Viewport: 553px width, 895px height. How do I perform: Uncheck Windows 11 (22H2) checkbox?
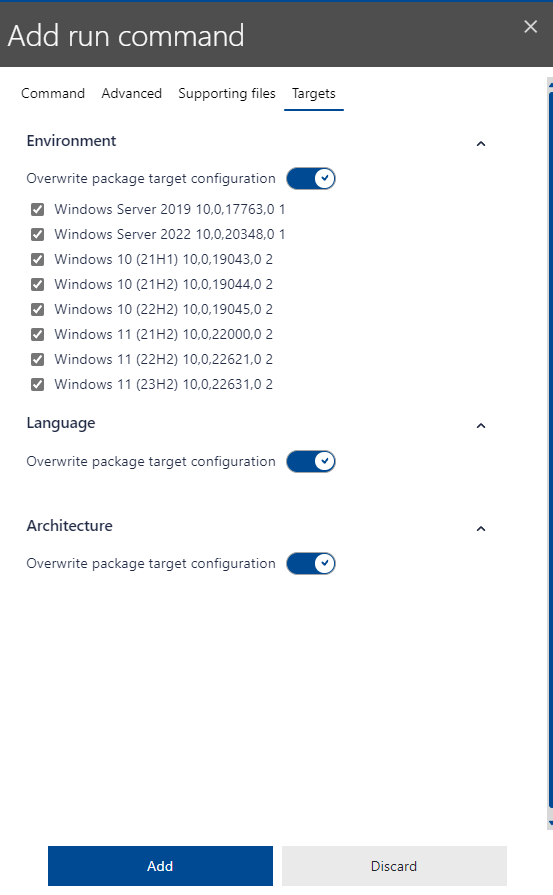tap(38, 359)
